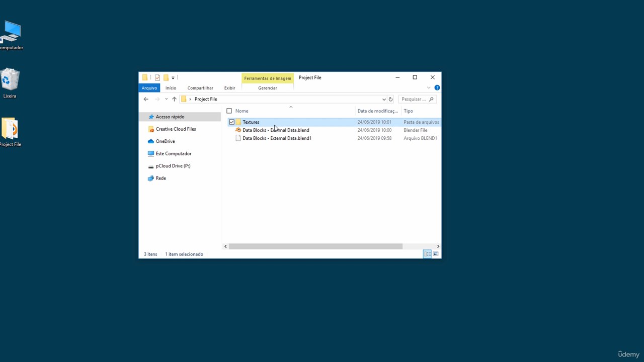Click the Project File breadcrumb in address bar
The height and width of the screenshot is (362, 644).
pos(206,99)
